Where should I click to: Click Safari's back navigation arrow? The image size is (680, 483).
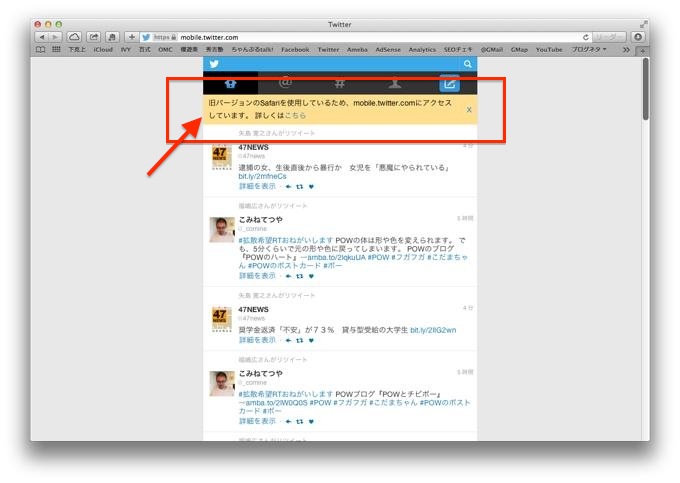click(42, 37)
